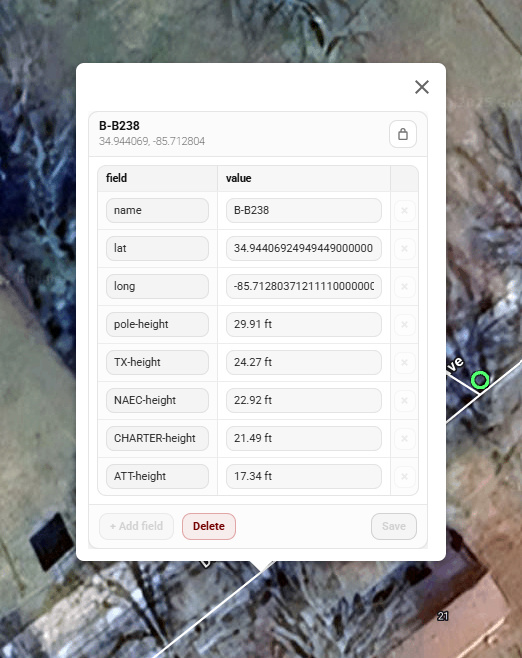Edit the CHARTER-height field label
The image size is (522, 658).
click(x=157, y=439)
